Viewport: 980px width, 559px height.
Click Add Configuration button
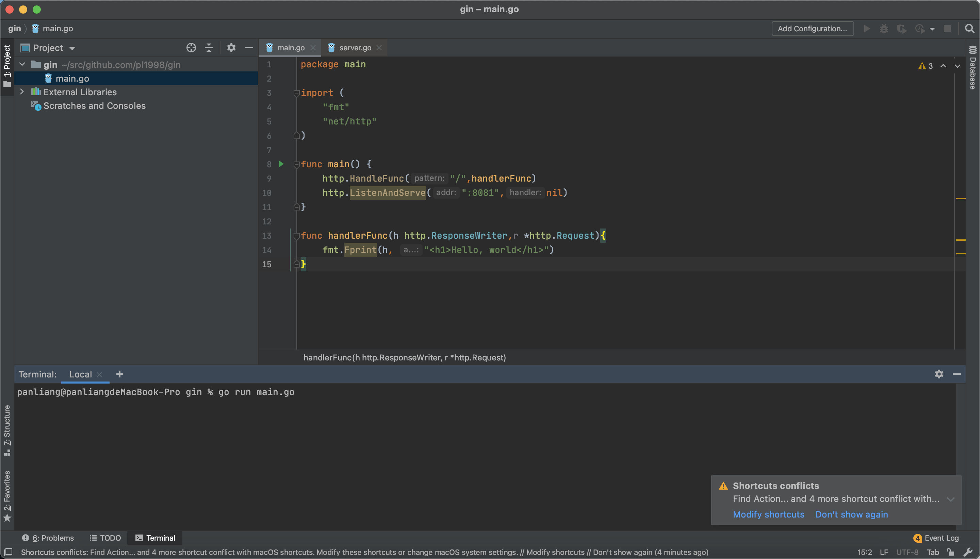pos(813,29)
